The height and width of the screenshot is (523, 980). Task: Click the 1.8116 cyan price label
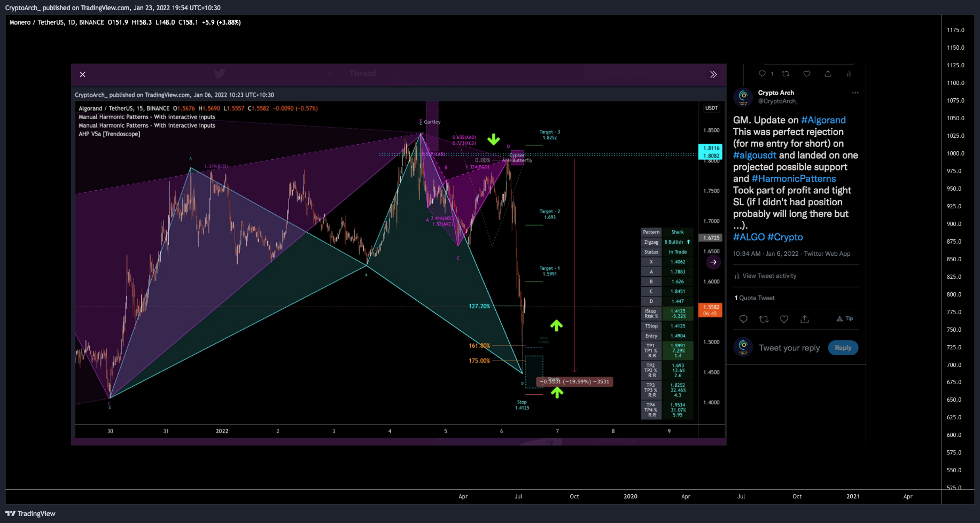tap(711, 148)
